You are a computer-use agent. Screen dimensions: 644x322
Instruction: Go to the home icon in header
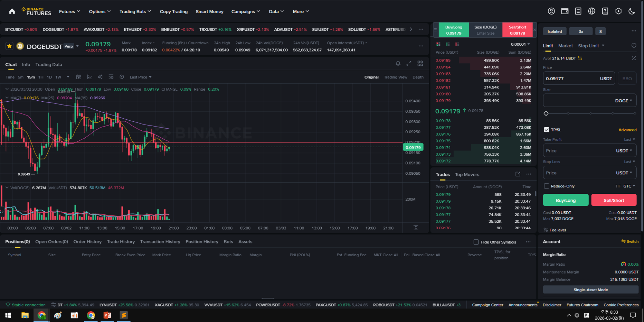tap(12, 11)
